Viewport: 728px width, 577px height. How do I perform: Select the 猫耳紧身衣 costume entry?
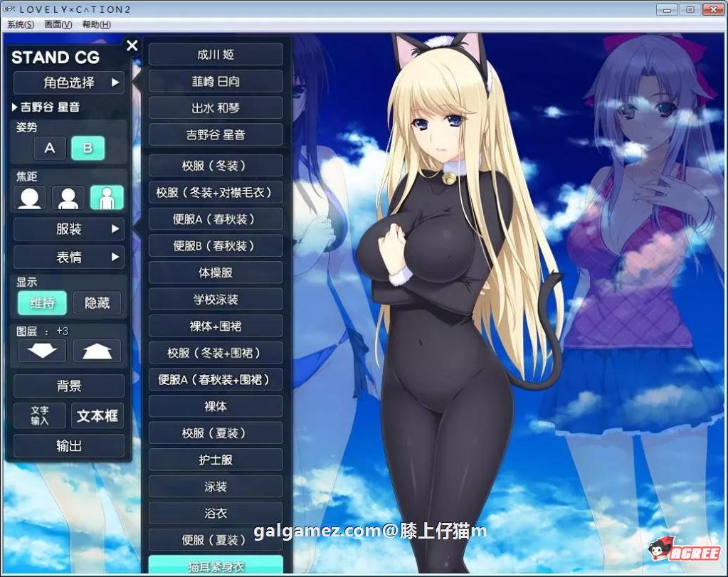216,567
